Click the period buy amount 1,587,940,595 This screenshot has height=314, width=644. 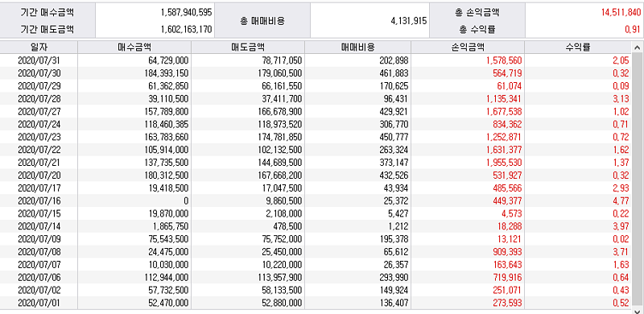(187, 12)
